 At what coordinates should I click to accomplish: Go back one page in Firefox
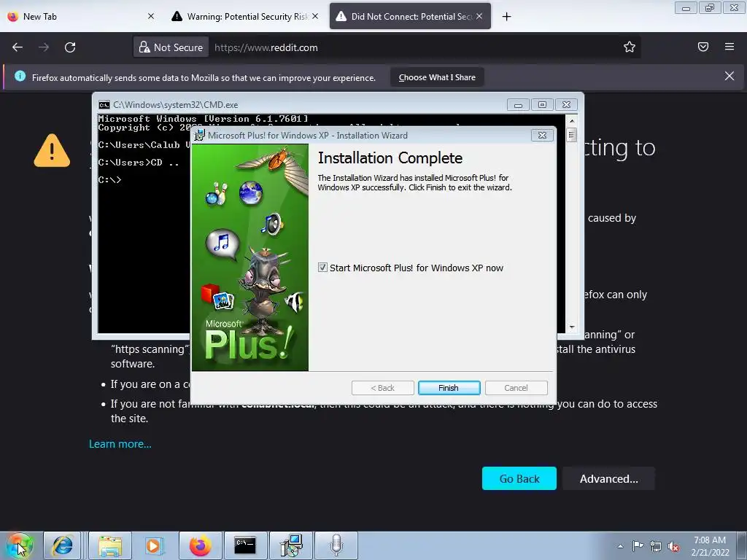[18, 47]
